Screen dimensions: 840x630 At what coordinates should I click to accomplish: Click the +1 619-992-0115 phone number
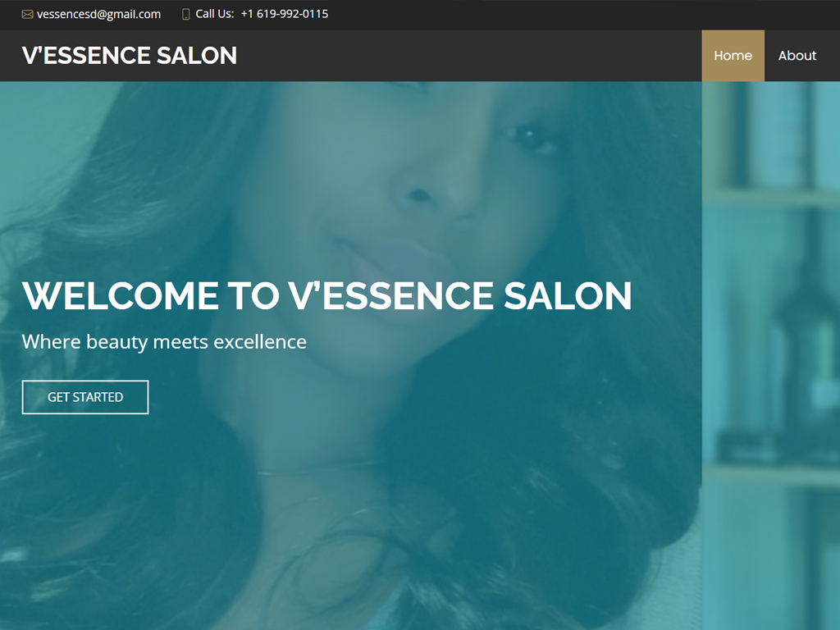click(285, 14)
